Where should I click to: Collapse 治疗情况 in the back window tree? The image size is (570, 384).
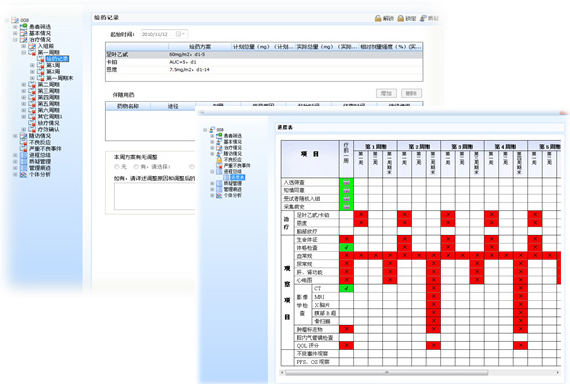pos(15,39)
